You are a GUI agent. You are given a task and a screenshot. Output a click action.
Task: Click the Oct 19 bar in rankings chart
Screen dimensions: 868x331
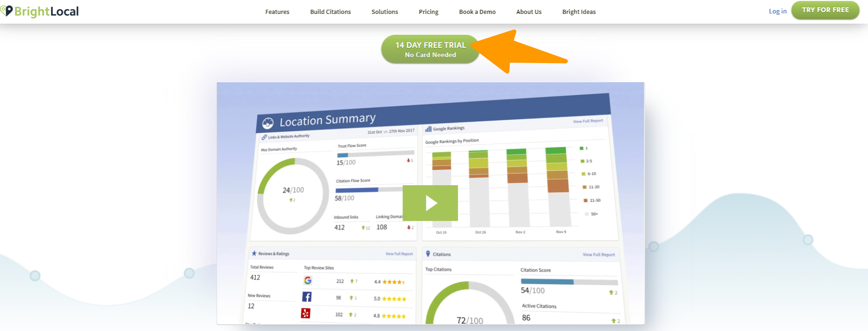click(x=442, y=189)
